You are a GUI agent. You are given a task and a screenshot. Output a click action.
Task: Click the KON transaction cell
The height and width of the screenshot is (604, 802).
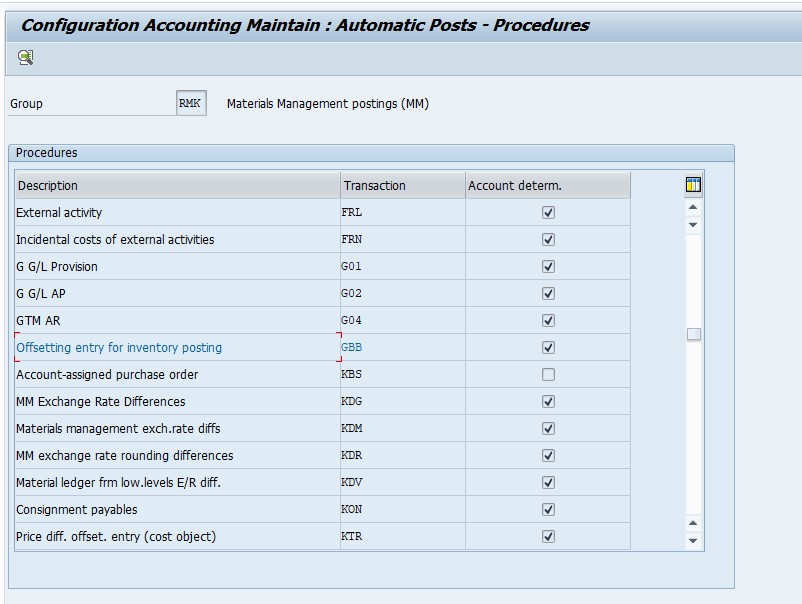pyautogui.click(x=403, y=510)
